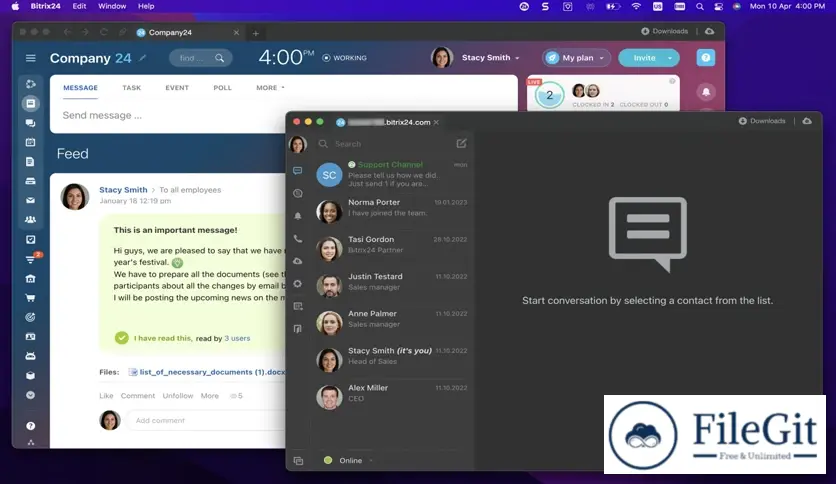Open the Stacy Smith (it's you) chat

(x=392, y=360)
